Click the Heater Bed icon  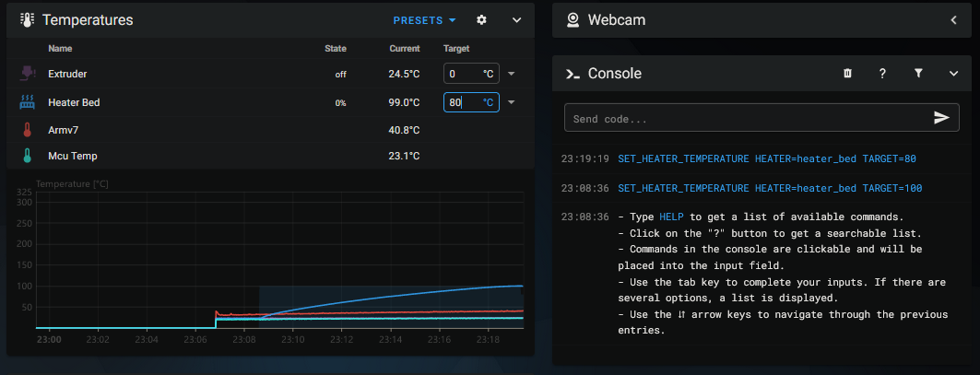click(27, 102)
